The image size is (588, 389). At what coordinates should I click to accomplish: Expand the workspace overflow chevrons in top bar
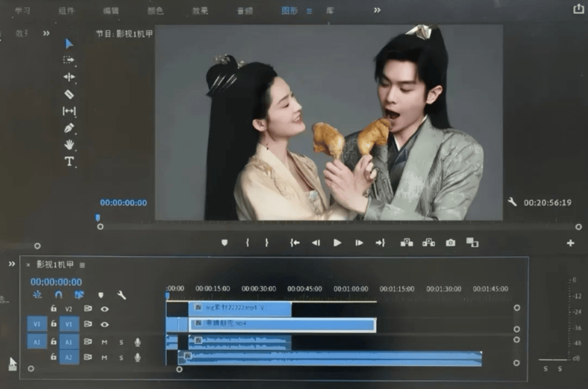(377, 10)
